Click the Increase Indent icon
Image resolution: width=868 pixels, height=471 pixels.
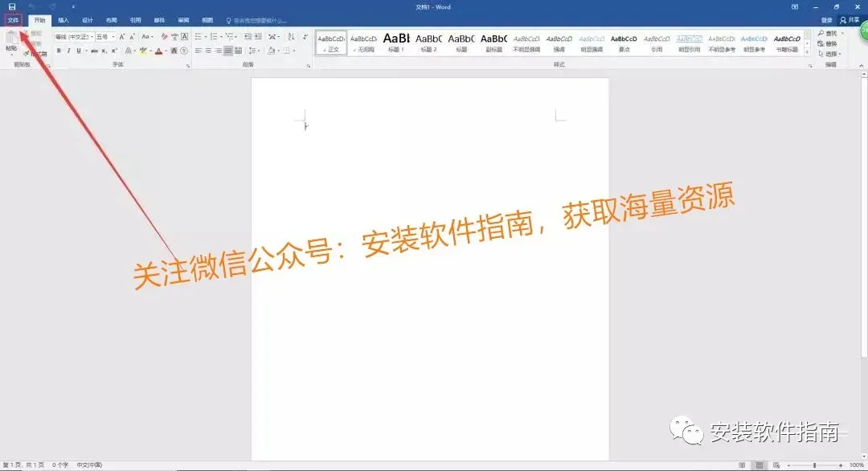[x=257, y=36]
